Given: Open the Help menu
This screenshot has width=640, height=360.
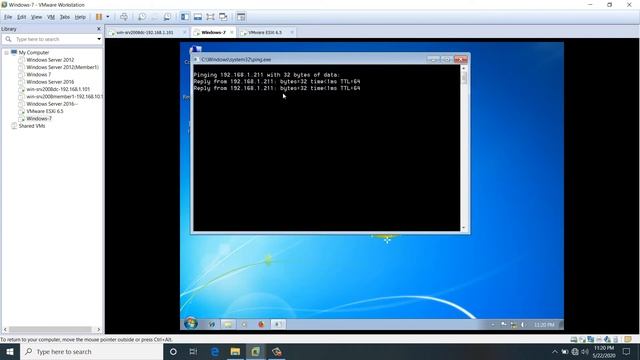Looking at the screenshot, I should 80,17.
